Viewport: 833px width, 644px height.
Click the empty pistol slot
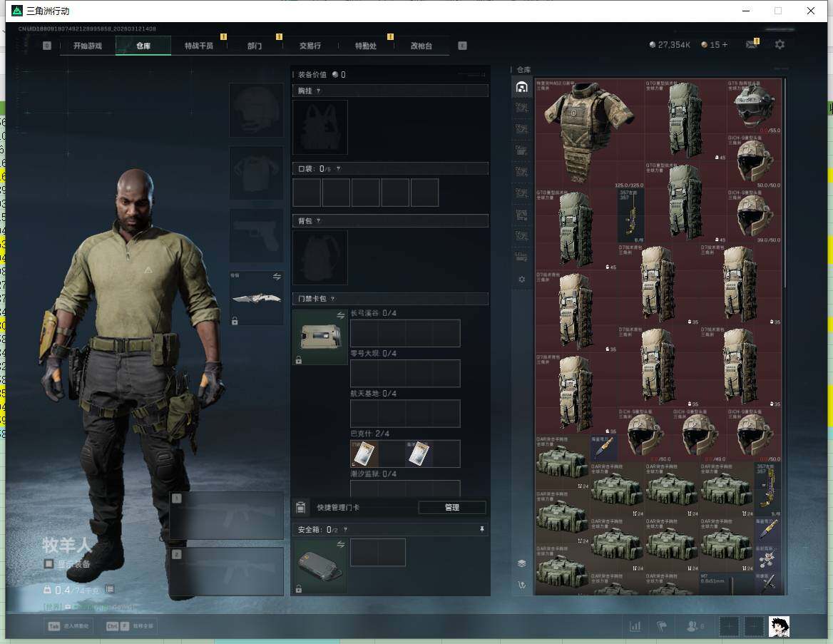click(x=256, y=235)
